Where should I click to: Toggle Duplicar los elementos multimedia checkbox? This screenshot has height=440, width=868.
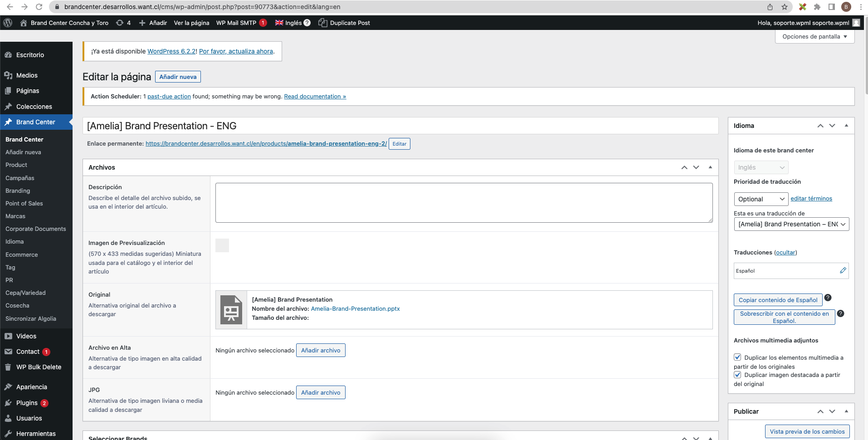[737, 357]
